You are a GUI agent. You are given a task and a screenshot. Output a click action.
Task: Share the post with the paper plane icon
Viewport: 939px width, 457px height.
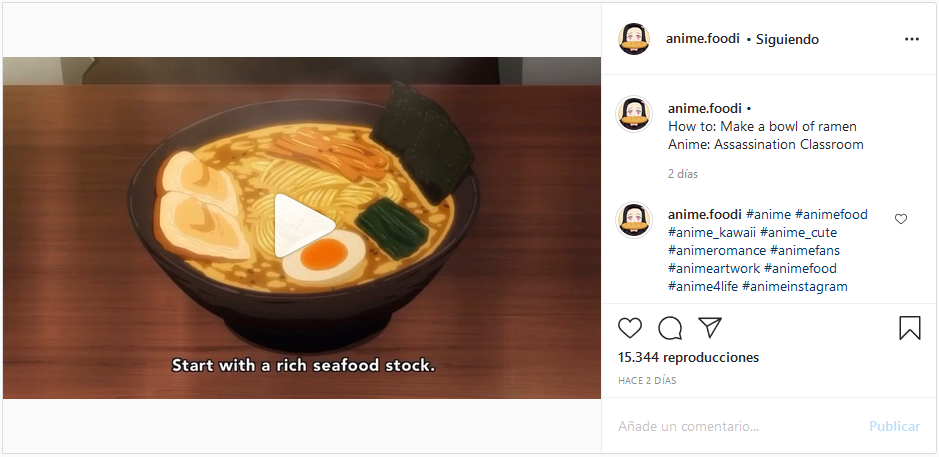pos(710,328)
